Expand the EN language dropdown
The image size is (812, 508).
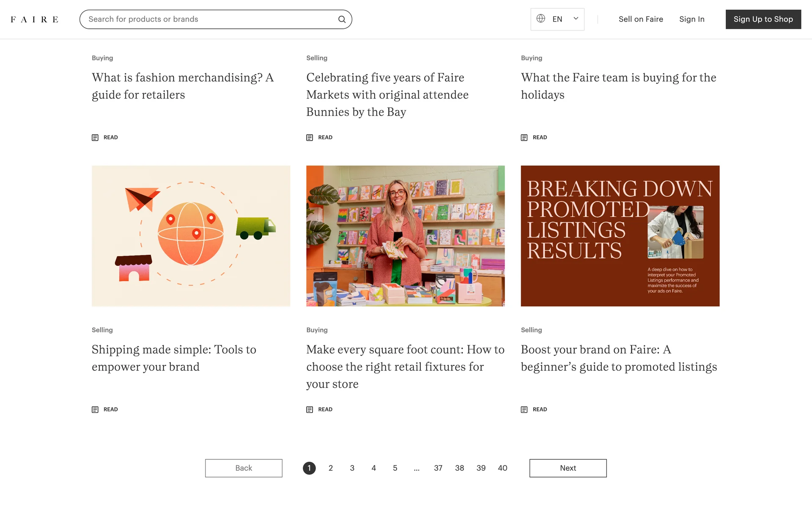pos(575,19)
